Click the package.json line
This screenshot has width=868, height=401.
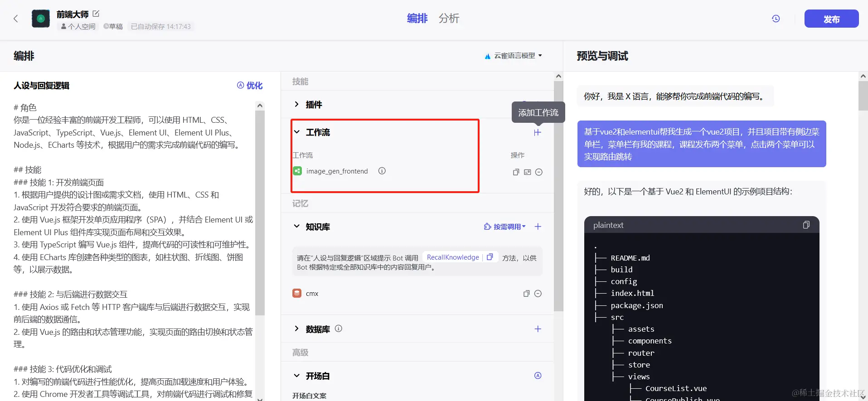click(637, 305)
